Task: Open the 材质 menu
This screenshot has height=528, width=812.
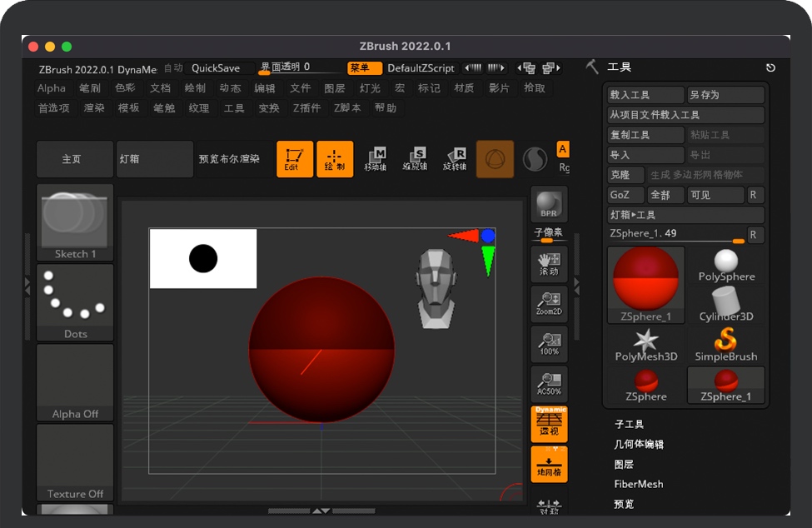Action: (x=464, y=88)
